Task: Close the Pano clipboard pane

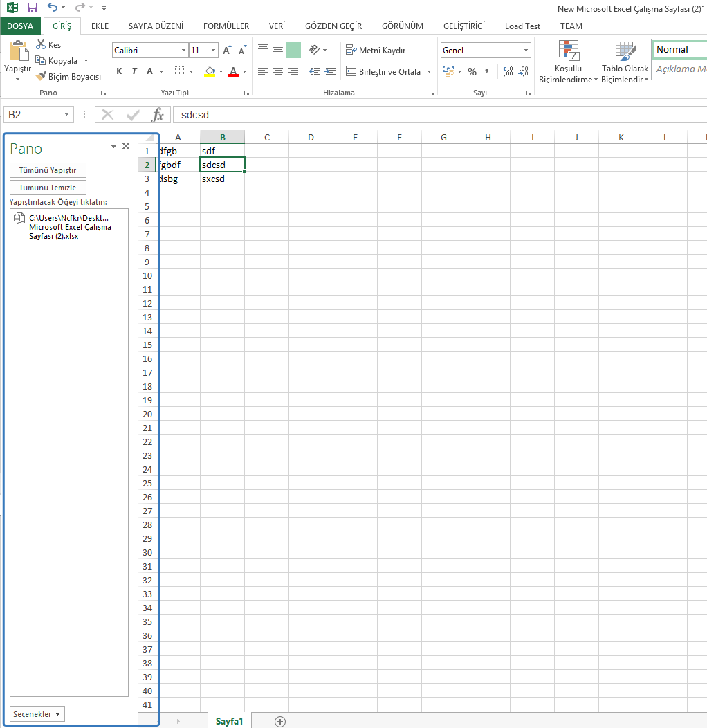Action: pyautogui.click(x=126, y=146)
